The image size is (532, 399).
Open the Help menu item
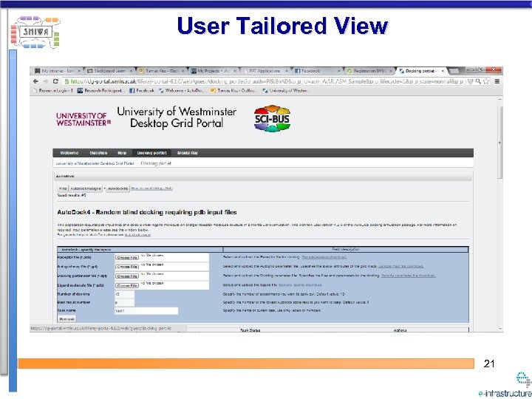click(x=122, y=153)
